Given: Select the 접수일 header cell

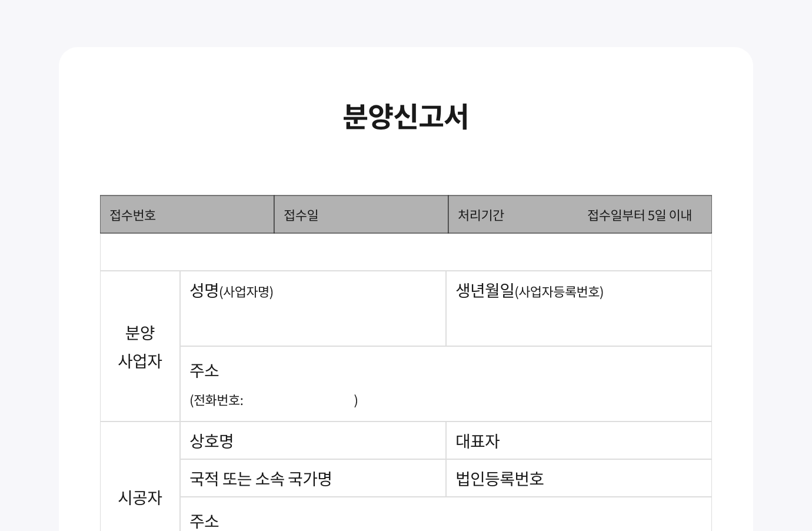Looking at the screenshot, I should 361,215.
